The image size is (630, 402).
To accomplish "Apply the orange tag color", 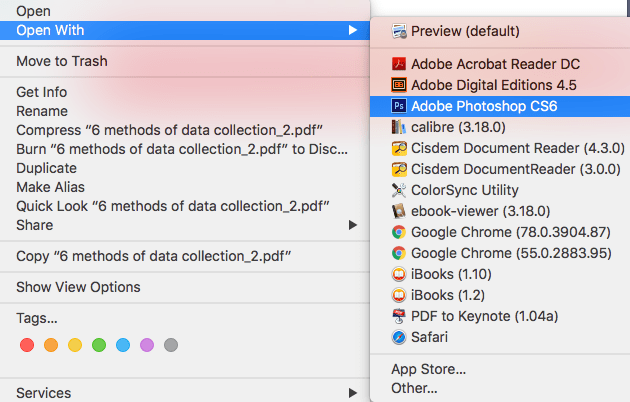I will click(x=51, y=345).
